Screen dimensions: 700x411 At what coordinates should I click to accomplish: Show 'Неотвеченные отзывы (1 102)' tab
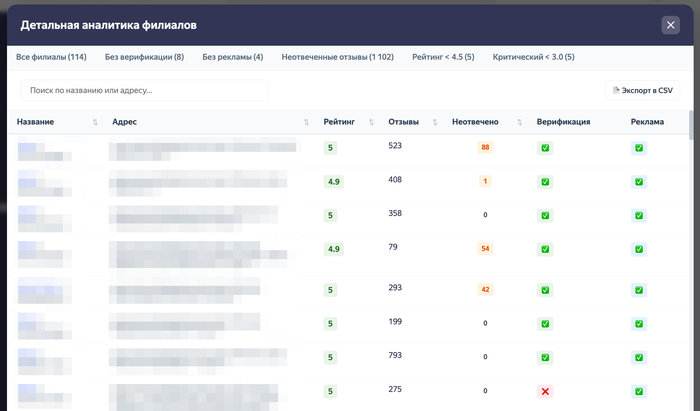(339, 57)
